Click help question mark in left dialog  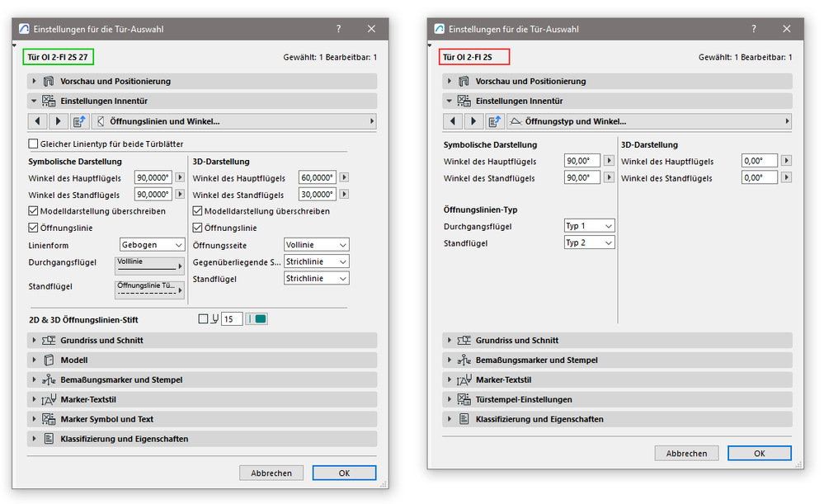(338, 29)
